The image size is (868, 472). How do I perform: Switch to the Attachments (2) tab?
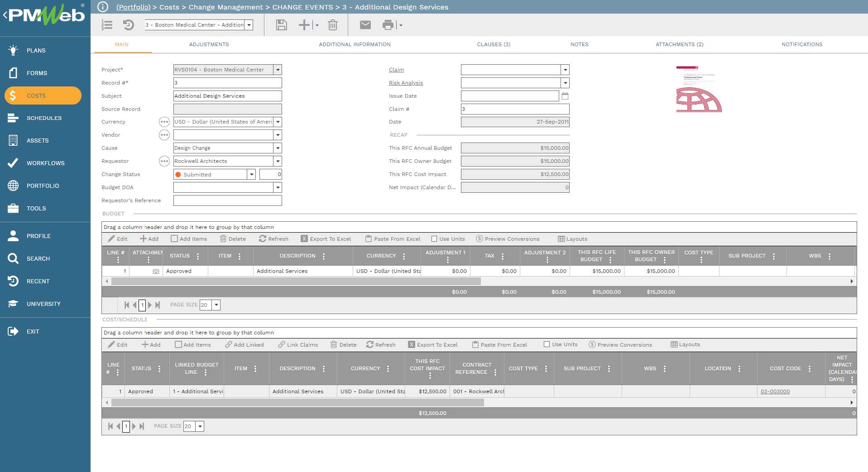click(679, 44)
